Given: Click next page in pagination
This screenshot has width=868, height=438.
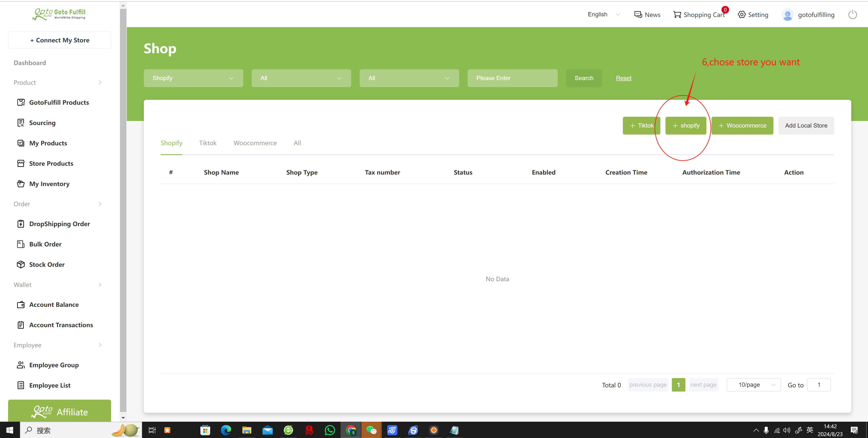Looking at the screenshot, I should click(x=703, y=385).
